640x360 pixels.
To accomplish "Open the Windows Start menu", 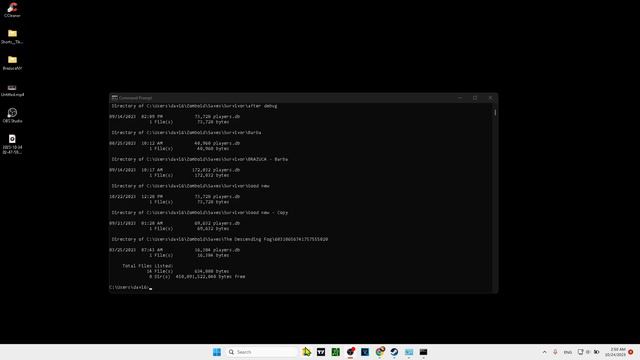I will pyautogui.click(x=217, y=352).
